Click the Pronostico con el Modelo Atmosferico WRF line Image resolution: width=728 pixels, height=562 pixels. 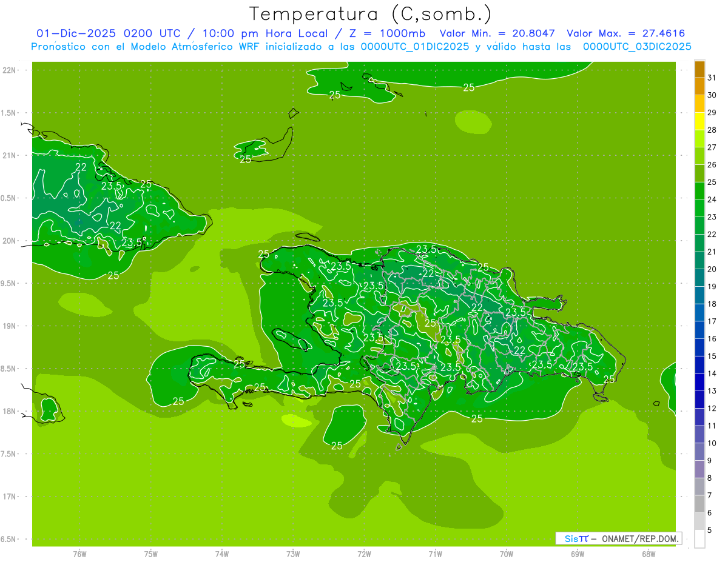pyautogui.click(x=361, y=47)
